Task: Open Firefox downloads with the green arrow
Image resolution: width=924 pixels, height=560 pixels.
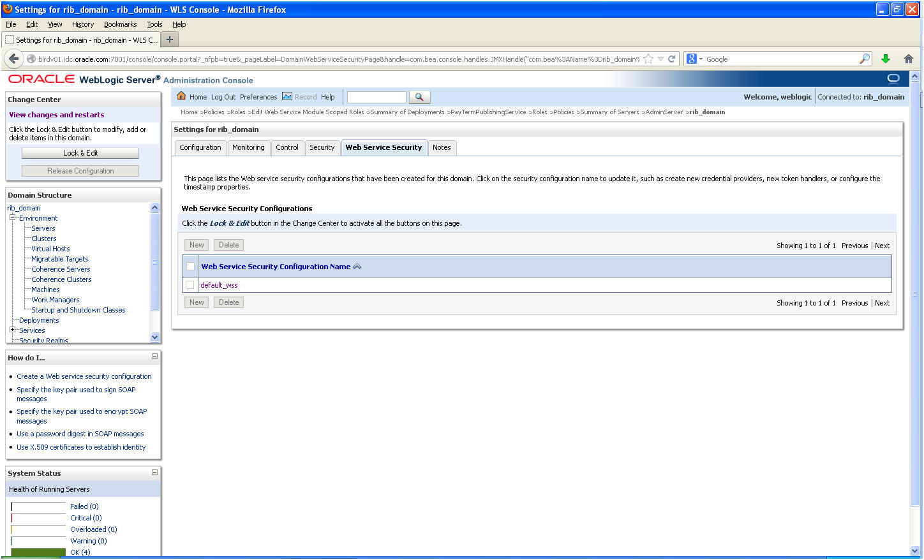Action: [886, 59]
